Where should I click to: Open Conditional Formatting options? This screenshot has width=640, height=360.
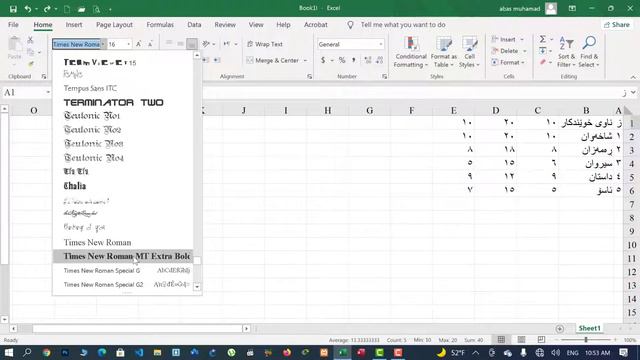[x=411, y=52]
